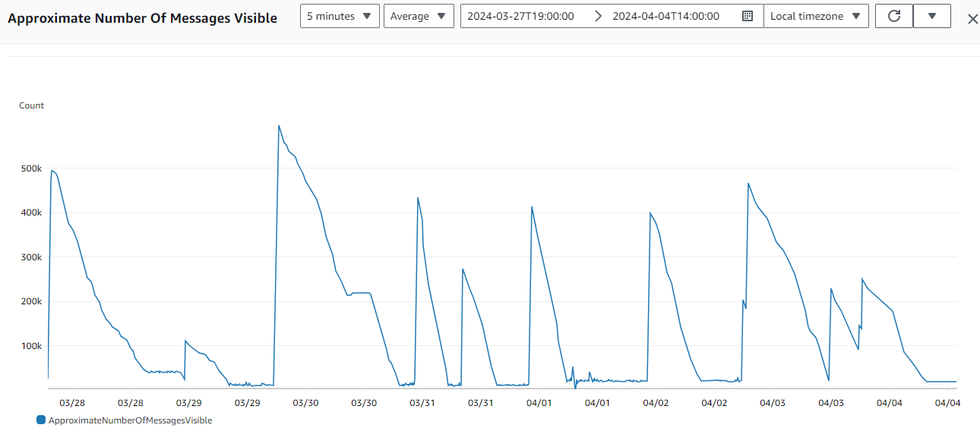Viewport: 980px width, 428px height.
Task: Click the Count axis unit label
Action: pyautogui.click(x=32, y=105)
